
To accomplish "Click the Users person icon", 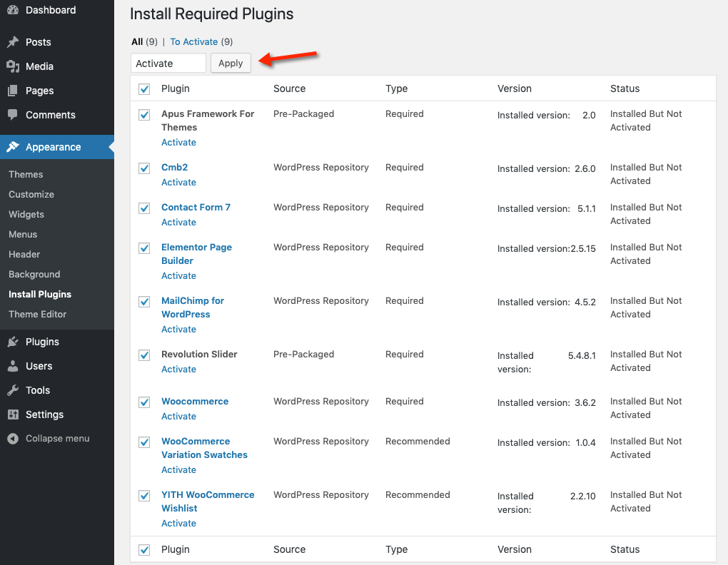I will click(x=13, y=366).
